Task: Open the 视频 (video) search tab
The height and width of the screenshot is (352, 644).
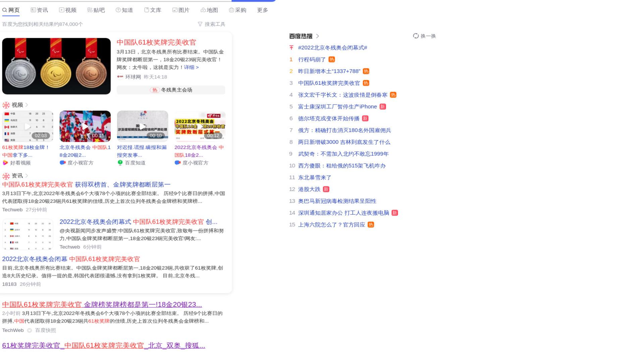Action: 68,10
